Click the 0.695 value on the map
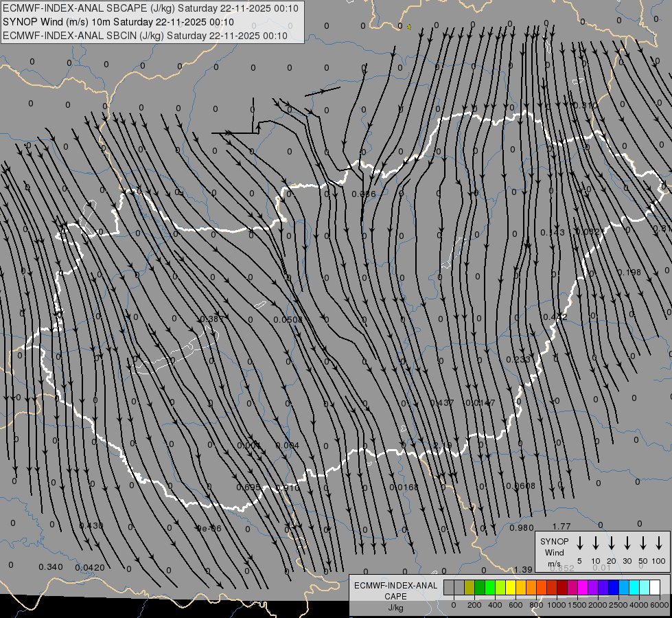672x618 pixels. tap(248, 488)
